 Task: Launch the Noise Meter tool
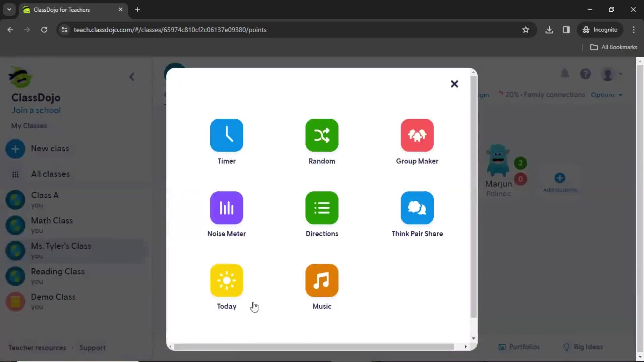(226, 214)
